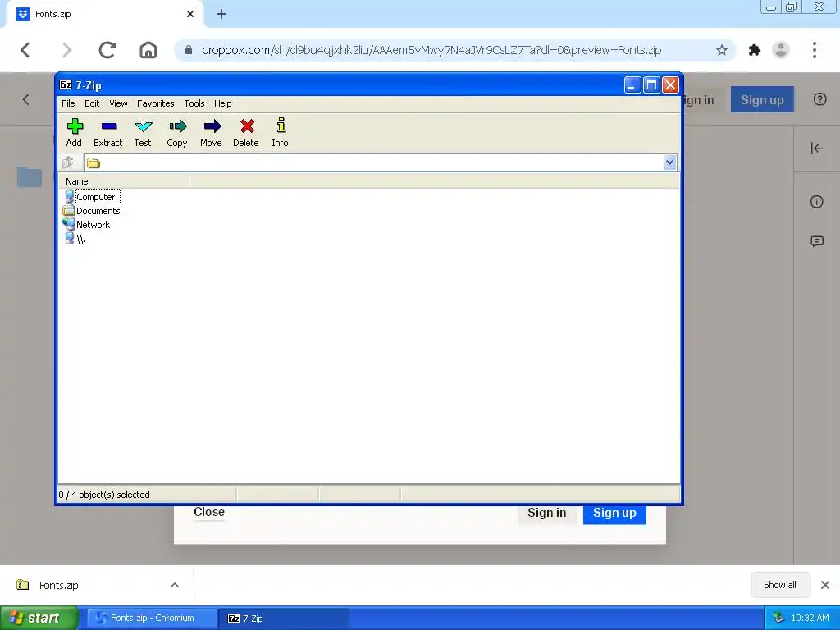
Task: Click the 7-Zip title bar icon
Action: click(x=66, y=84)
